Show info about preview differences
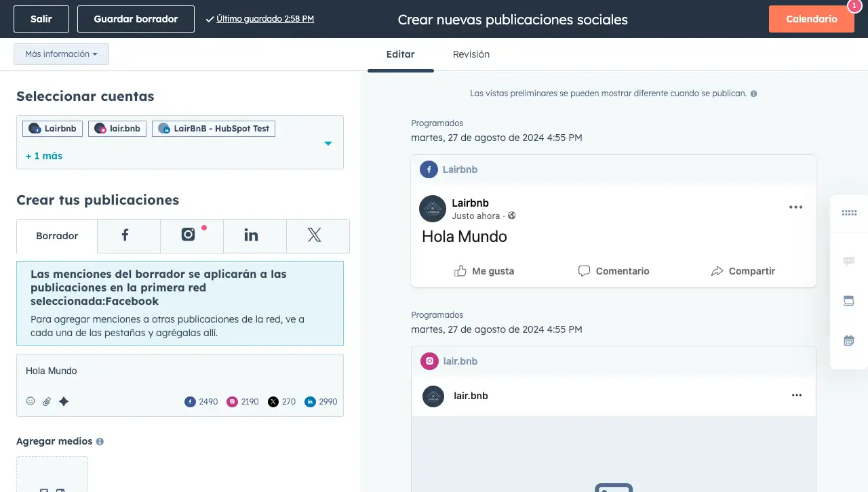Image resolution: width=868 pixels, height=492 pixels. (x=753, y=94)
